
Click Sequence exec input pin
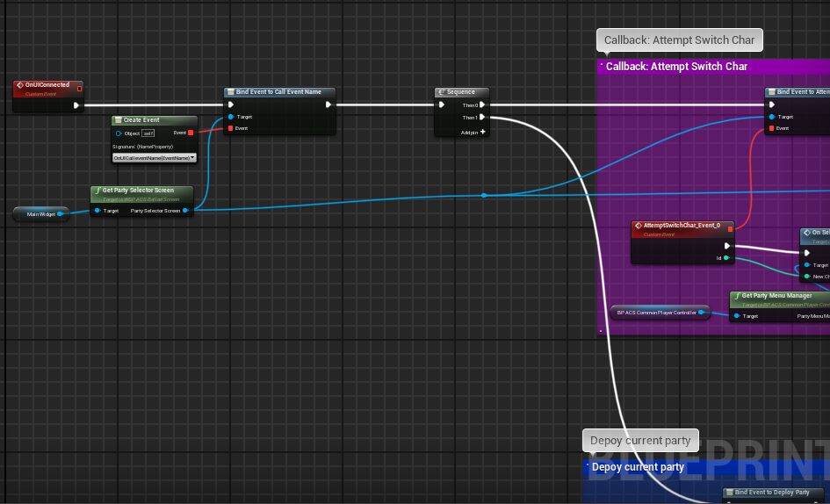pyautogui.click(x=442, y=104)
